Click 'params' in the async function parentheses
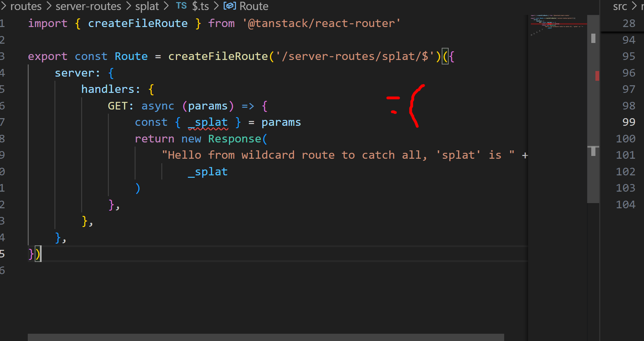The image size is (644, 341). [x=208, y=106]
